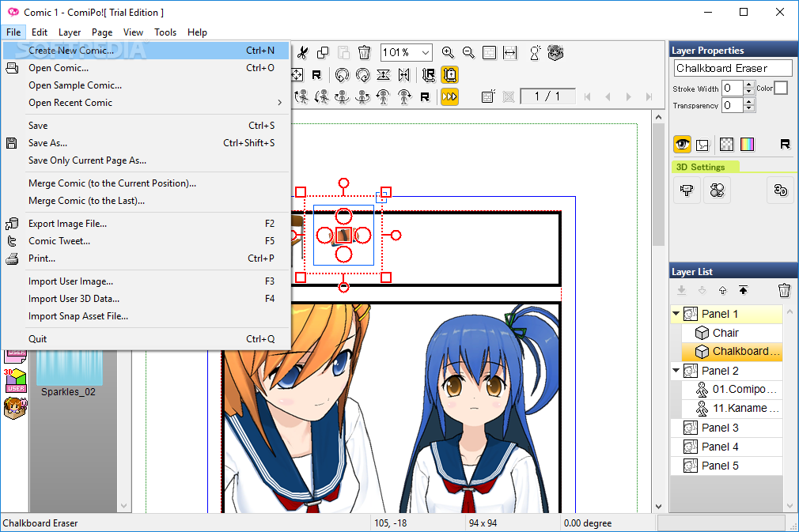Image resolution: width=799 pixels, height=532 pixels.
Task: Click the Add New Page icon
Action: coord(487,96)
